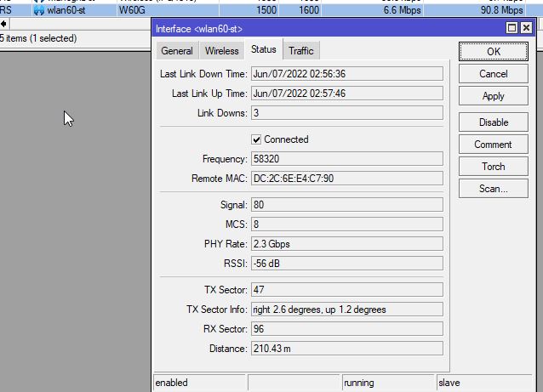This screenshot has width=543, height=392.
Task: Select the Remote MAC address field
Action: coord(347,179)
